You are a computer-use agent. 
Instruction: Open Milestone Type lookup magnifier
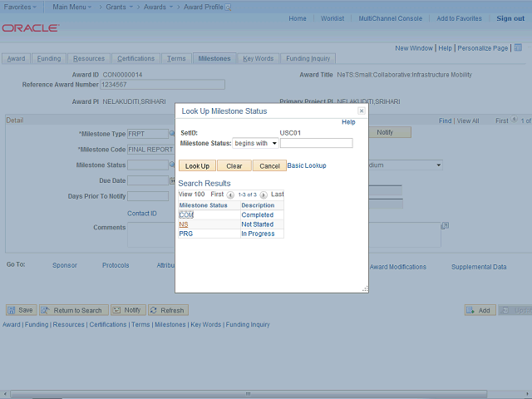tap(172, 134)
